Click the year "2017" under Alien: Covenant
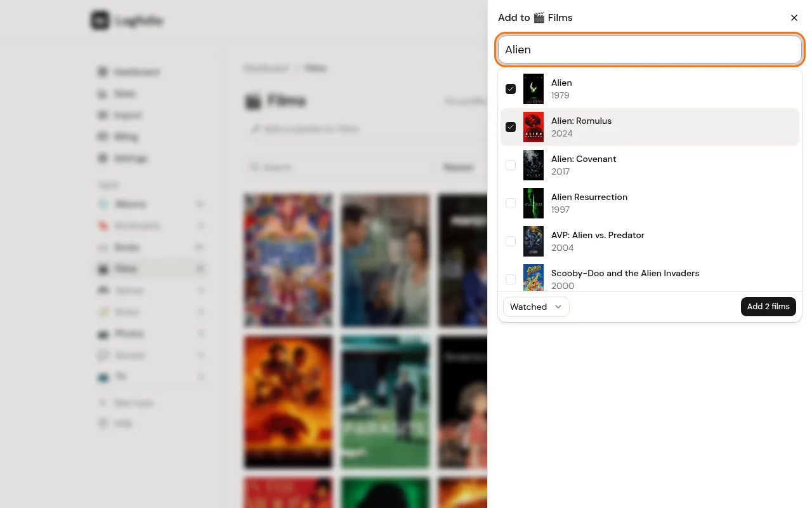The height and width of the screenshot is (508, 812). pos(560,171)
